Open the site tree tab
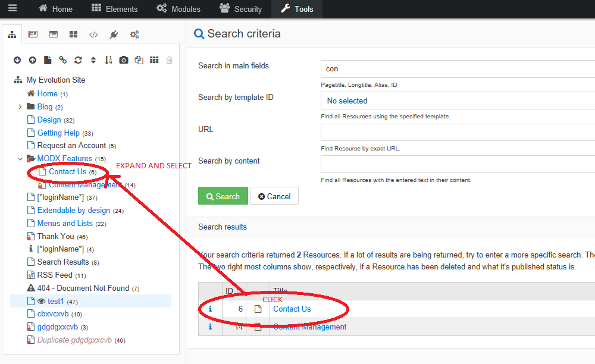The width and height of the screenshot is (595, 364). coord(12,34)
